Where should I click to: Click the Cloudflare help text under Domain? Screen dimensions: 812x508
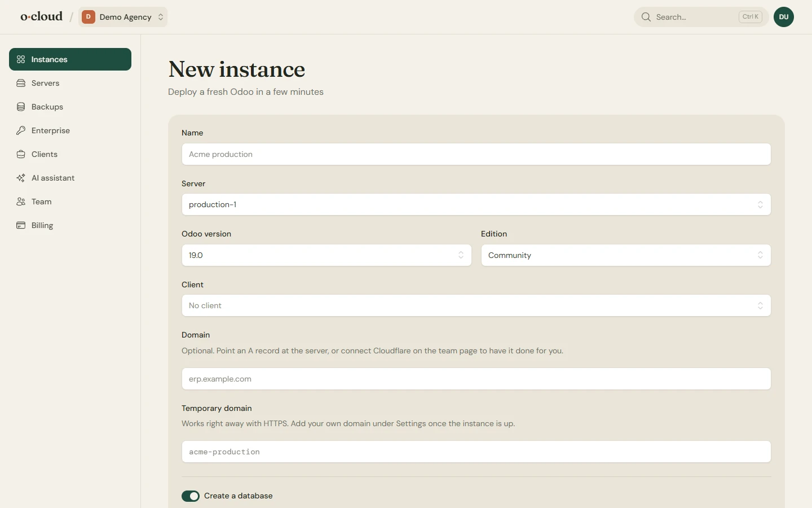pos(372,351)
